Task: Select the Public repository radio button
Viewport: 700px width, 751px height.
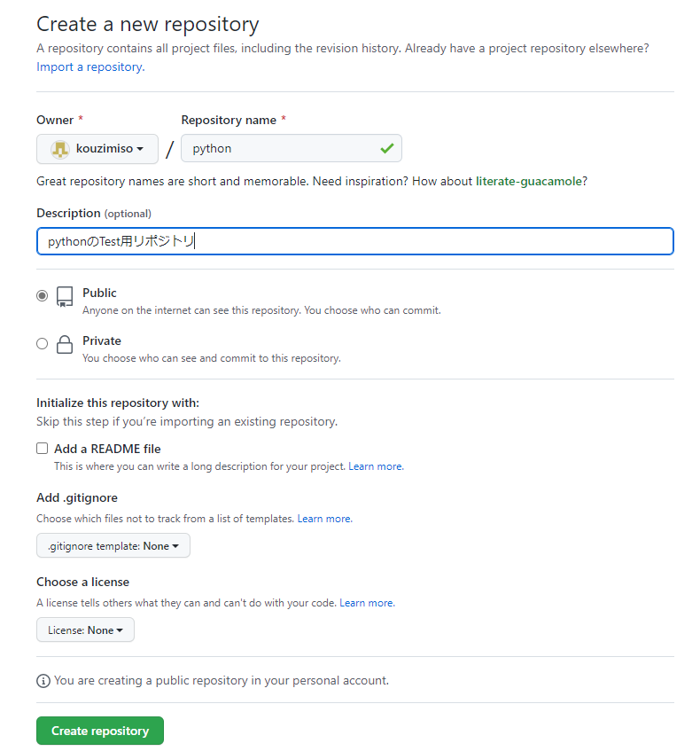Action: (42, 295)
